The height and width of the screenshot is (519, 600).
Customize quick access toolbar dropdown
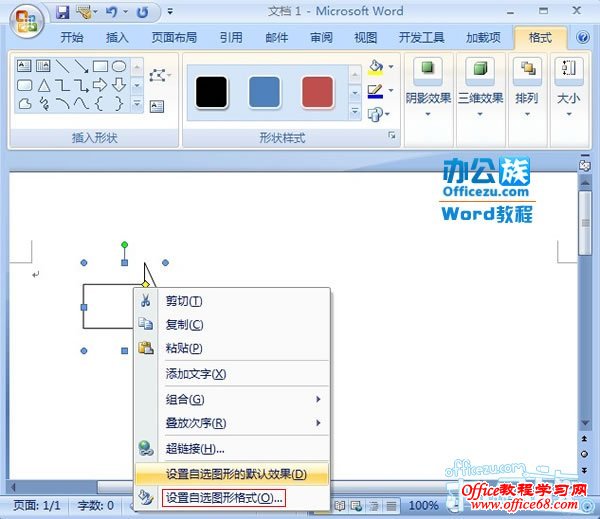coord(170,12)
